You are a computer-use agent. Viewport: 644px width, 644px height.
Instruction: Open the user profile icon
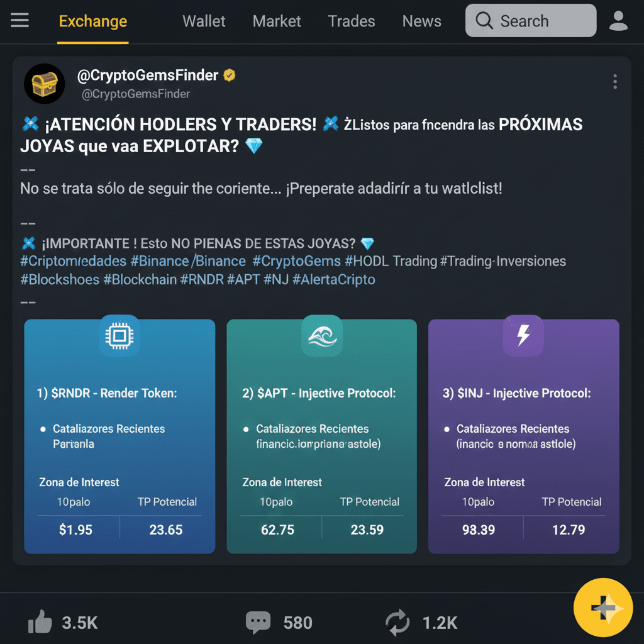pyautogui.click(x=618, y=21)
